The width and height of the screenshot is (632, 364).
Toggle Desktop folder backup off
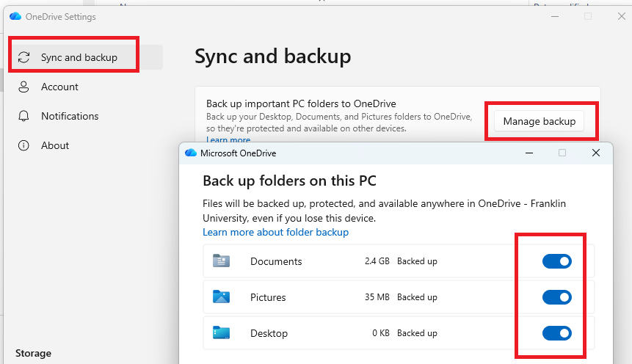coord(556,333)
